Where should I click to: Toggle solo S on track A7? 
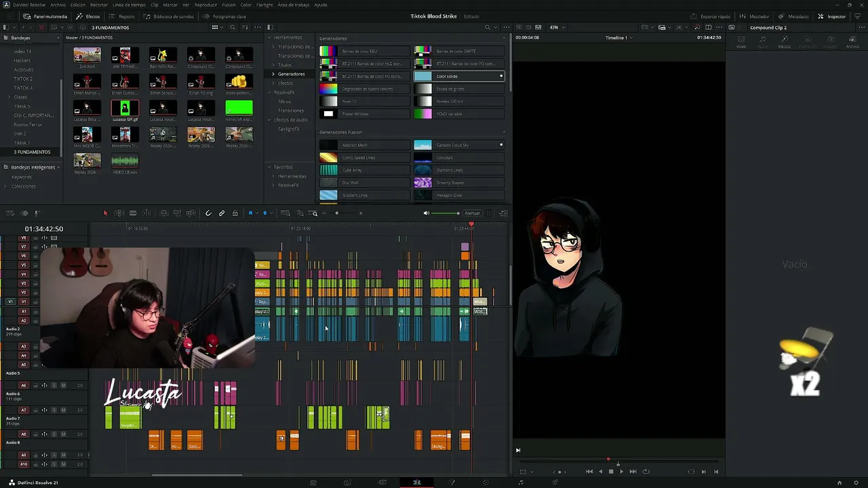[54, 410]
